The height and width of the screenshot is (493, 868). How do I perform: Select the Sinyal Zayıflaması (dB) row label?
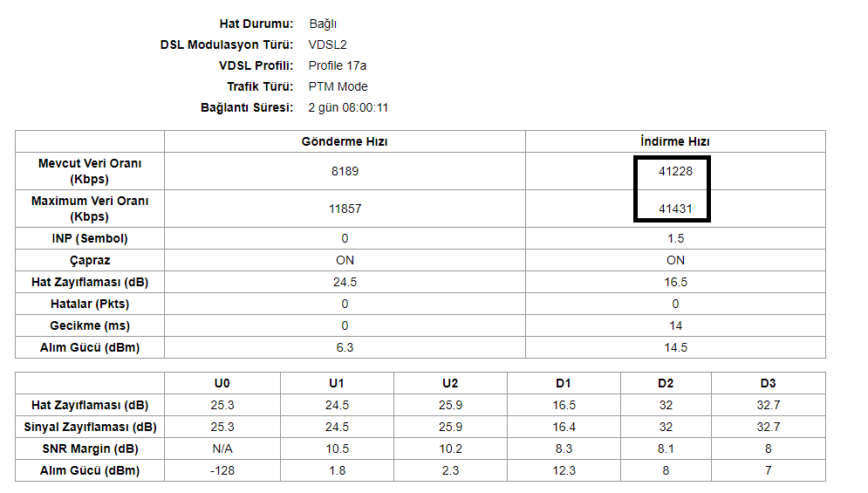(x=90, y=427)
